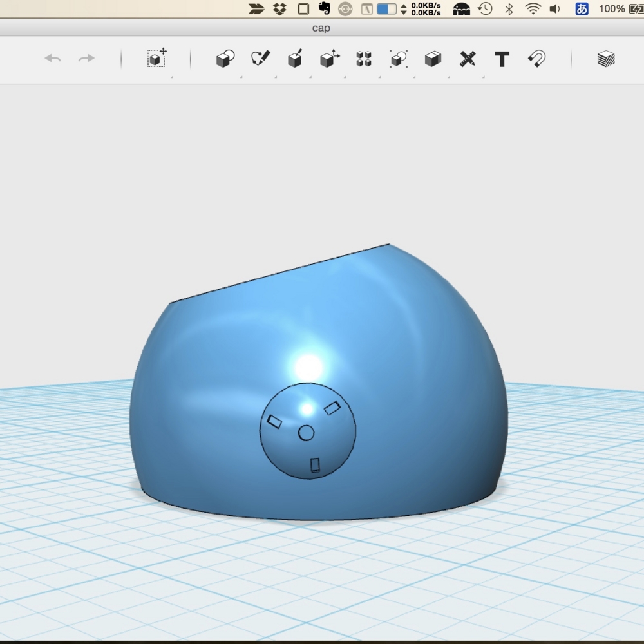Redo the last undone action
This screenshot has width=644, height=644.
[x=86, y=59]
